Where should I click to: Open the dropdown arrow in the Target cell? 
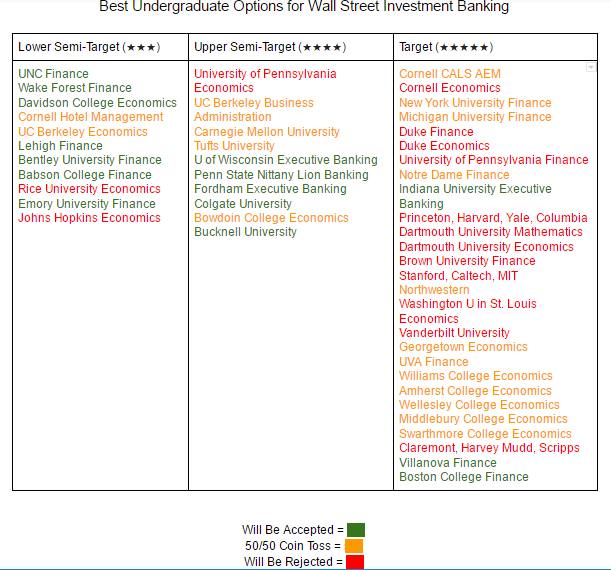click(591, 68)
